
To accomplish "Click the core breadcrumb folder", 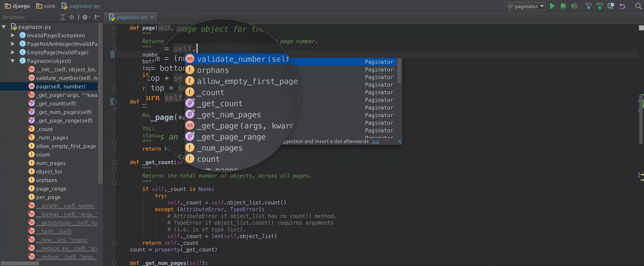I will pos(45,6).
